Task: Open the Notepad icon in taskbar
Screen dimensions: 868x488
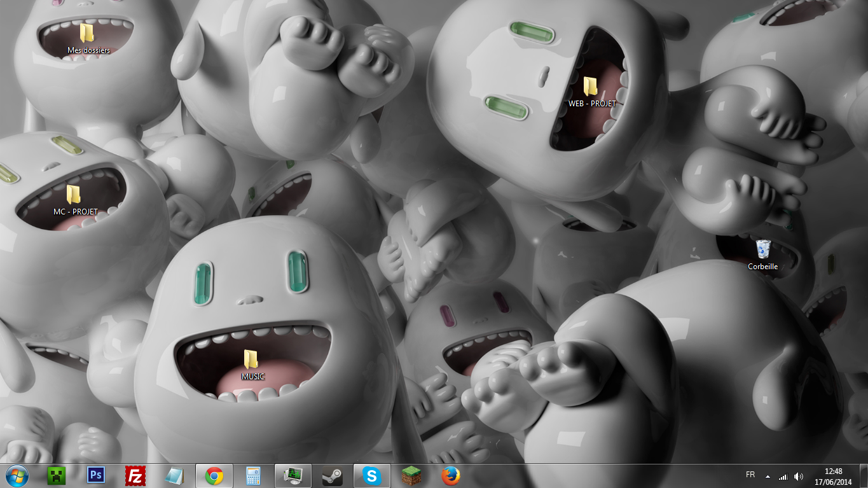Action: [x=174, y=475]
